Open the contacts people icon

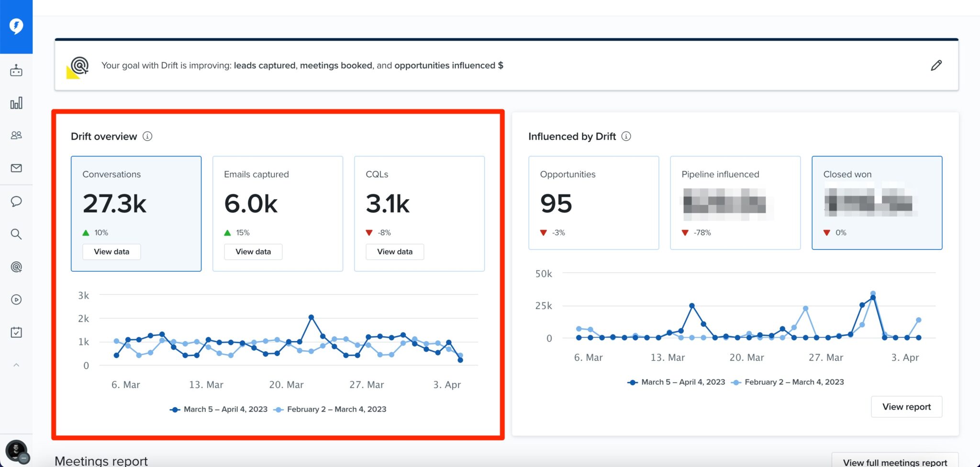pyautogui.click(x=17, y=135)
